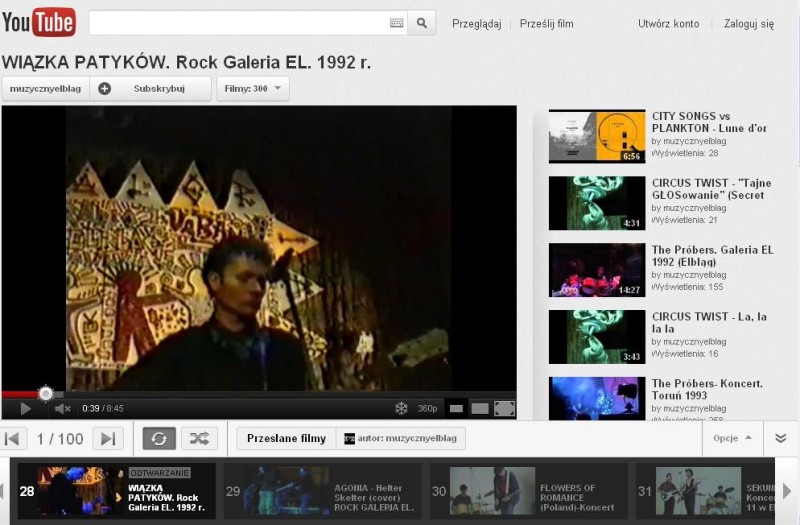The image size is (800, 525).
Task: Click the snowflake icon in player controls
Action: click(402, 408)
